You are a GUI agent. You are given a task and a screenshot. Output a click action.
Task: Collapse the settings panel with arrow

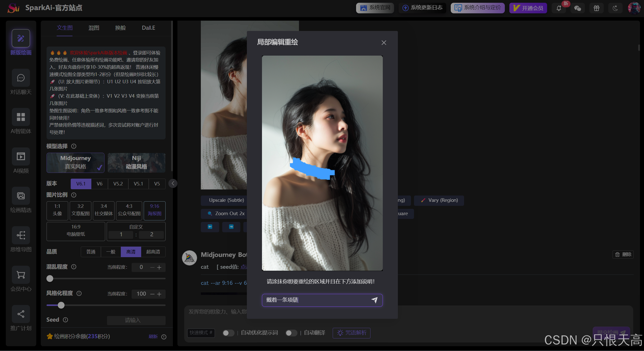[x=173, y=183]
